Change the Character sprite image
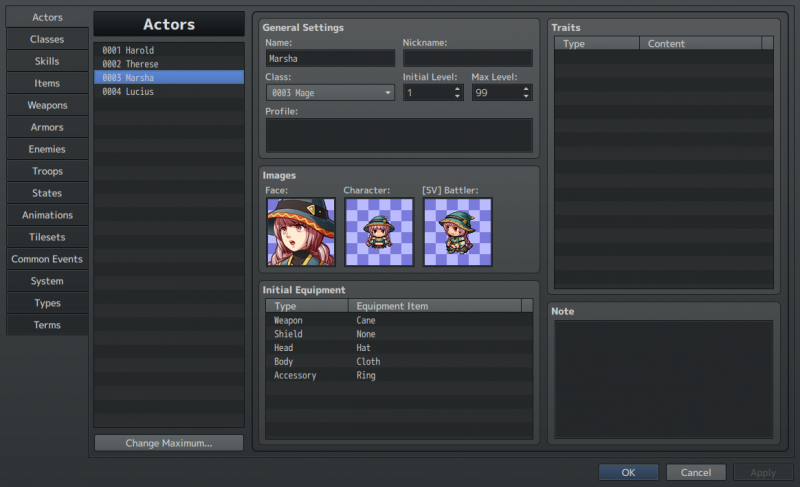 pyautogui.click(x=379, y=232)
